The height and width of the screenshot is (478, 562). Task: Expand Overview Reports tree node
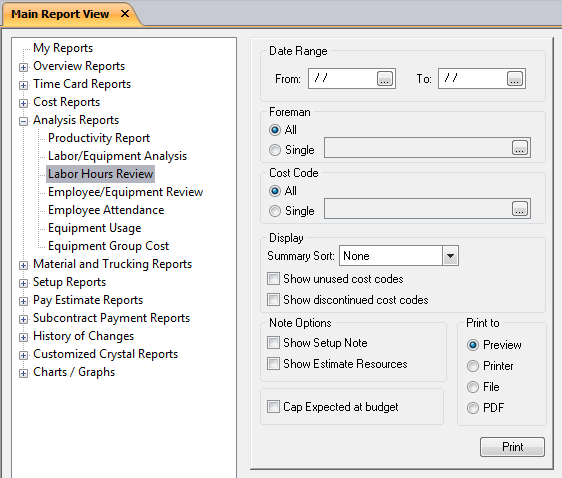pyautogui.click(x=23, y=67)
